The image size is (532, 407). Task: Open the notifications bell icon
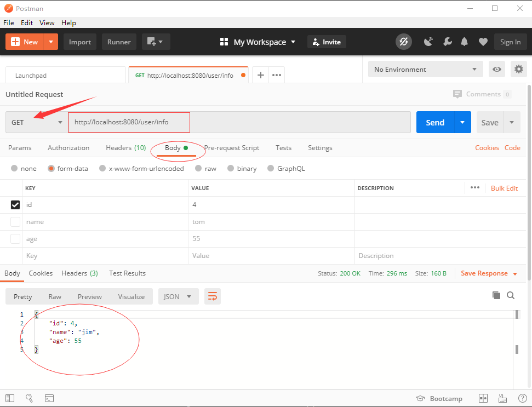point(464,42)
